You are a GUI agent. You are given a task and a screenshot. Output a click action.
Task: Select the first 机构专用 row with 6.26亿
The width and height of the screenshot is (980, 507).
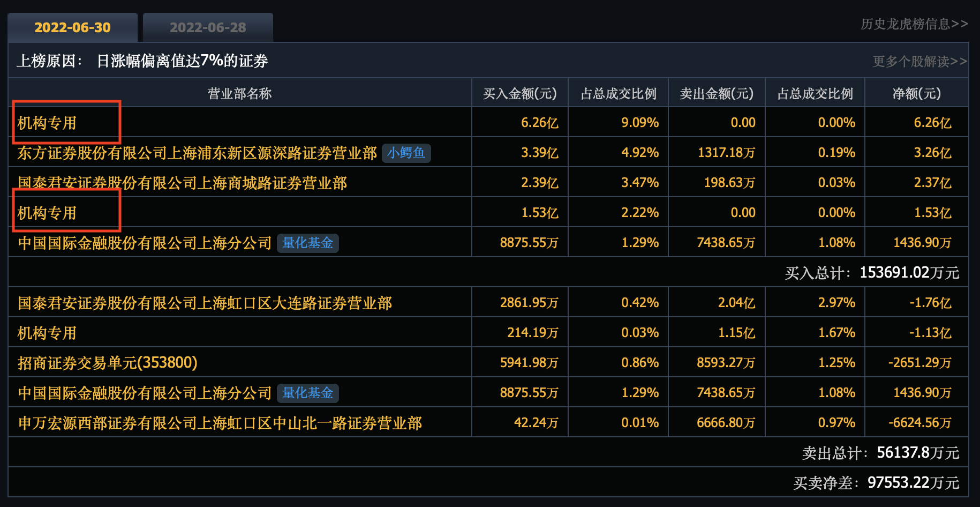[x=47, y=123]
